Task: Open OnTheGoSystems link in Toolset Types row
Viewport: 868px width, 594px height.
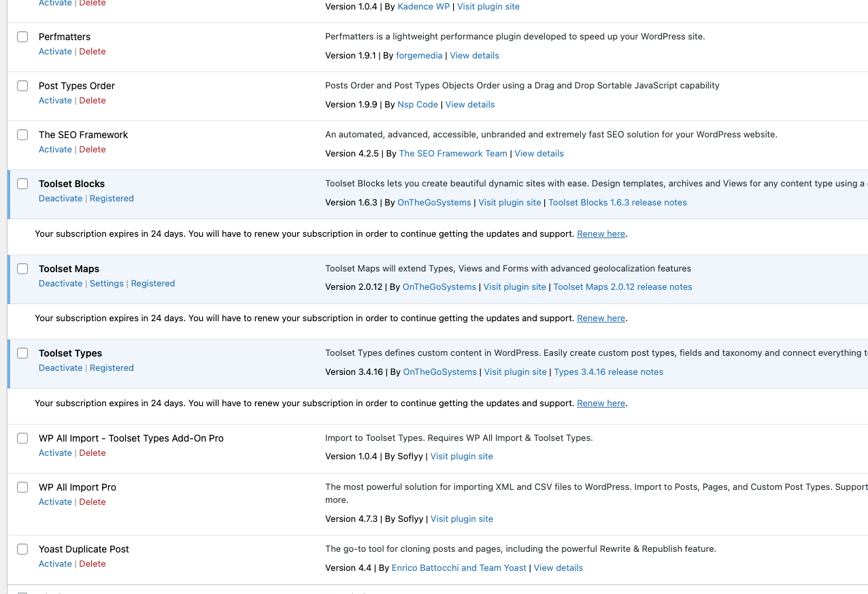Action: coord(440,372)
